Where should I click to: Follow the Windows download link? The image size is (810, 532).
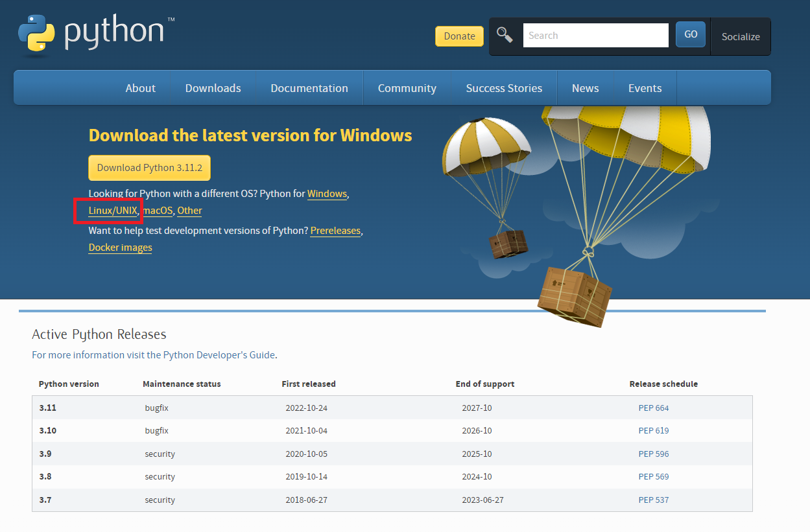(x=327, y=194)
